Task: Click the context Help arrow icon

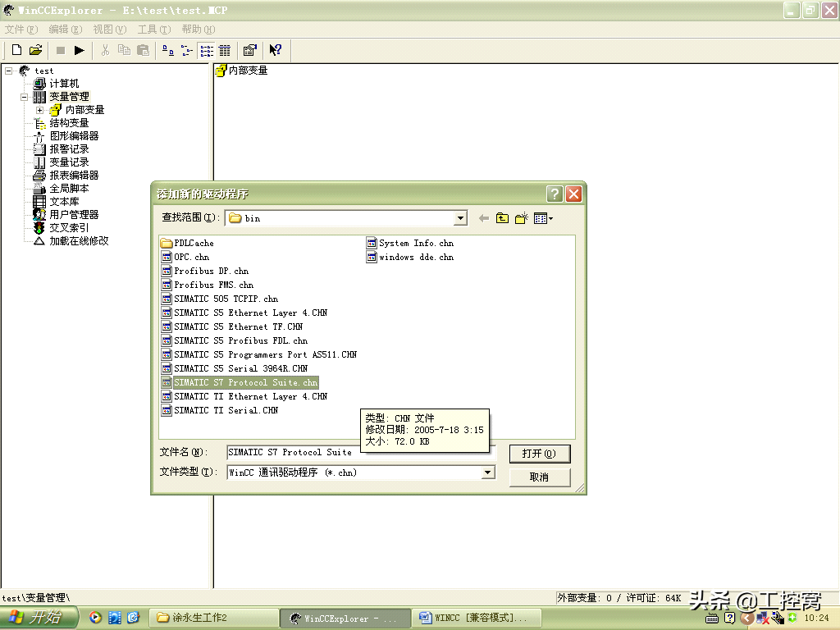Action: [276, 50]
